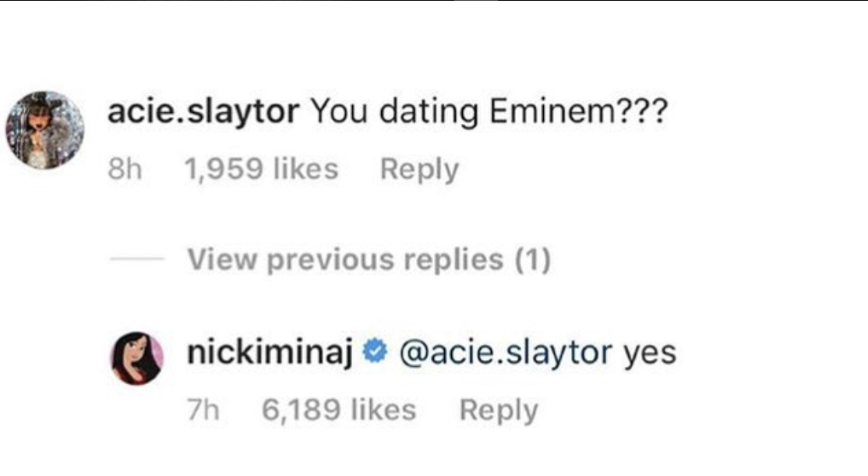
Task: Open nickiminaj's profile avatar
Action: (137, 359)
